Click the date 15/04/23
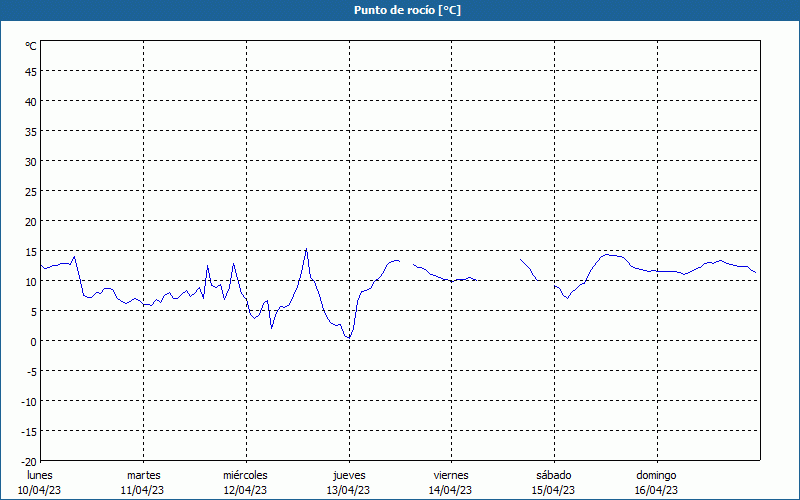800x500 pixels. (x=553, y=490)
